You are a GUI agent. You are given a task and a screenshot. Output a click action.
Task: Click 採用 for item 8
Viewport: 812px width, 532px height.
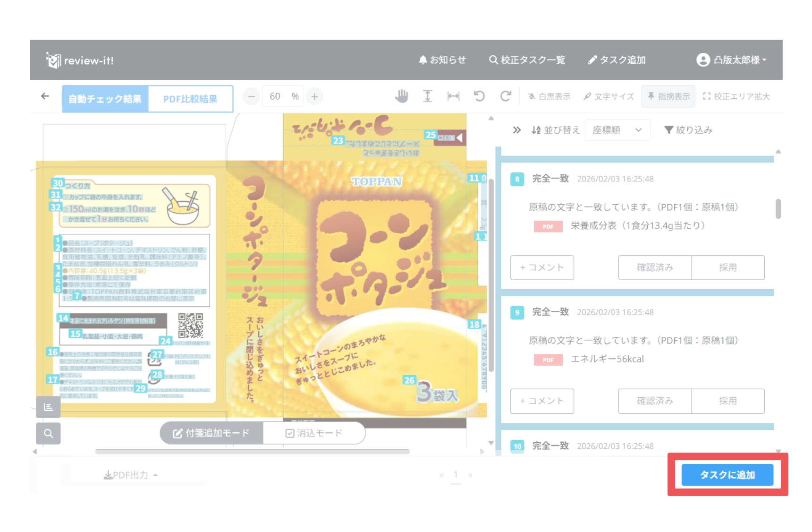click(727, 267)
